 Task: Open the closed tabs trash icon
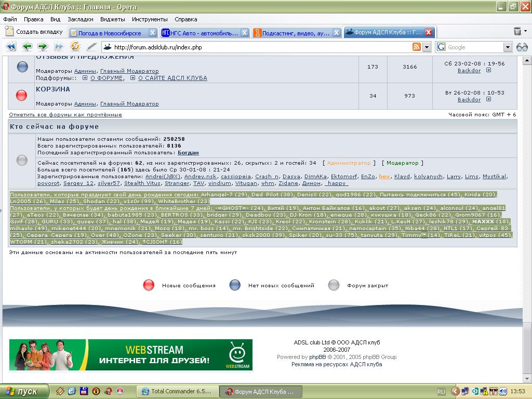point(517,32)
